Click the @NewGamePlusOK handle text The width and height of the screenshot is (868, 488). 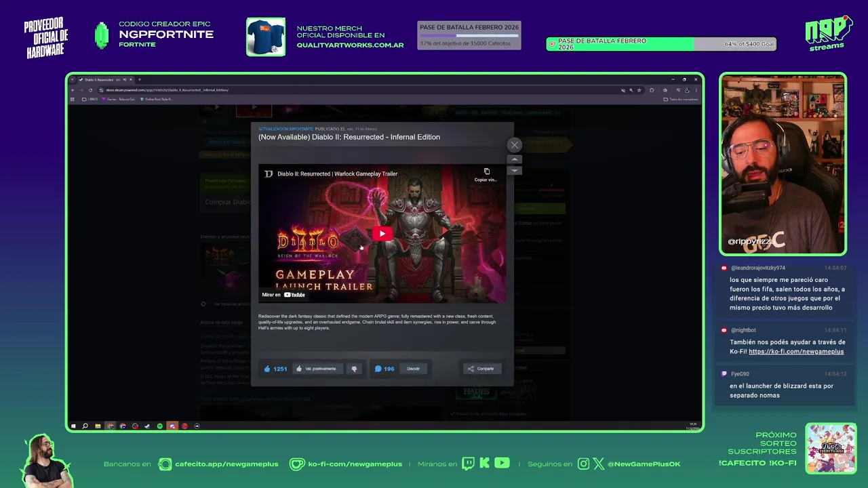(x=644, y=464)
